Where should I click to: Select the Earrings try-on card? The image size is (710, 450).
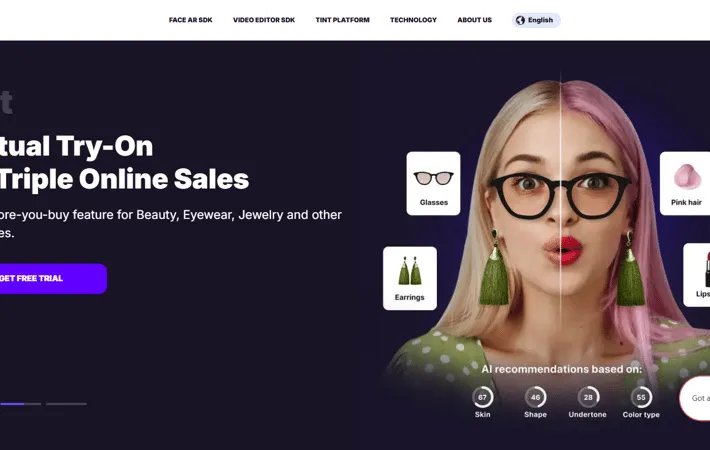pyautogui.click(x=410, y=278)
